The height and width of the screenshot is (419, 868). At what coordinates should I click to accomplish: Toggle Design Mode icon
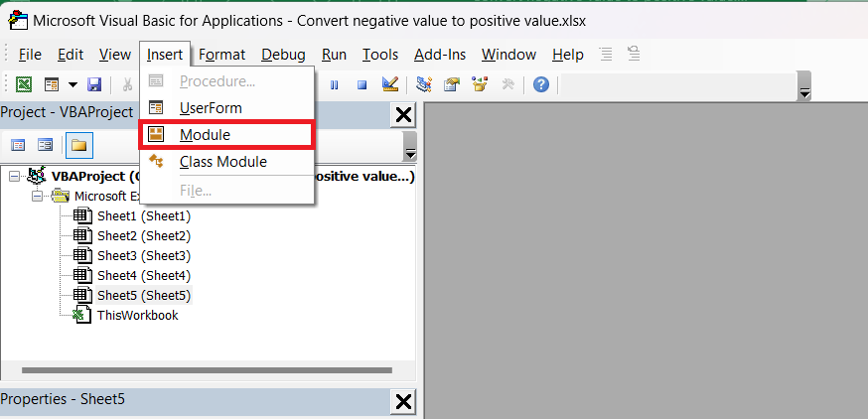(x=390, y=84)
